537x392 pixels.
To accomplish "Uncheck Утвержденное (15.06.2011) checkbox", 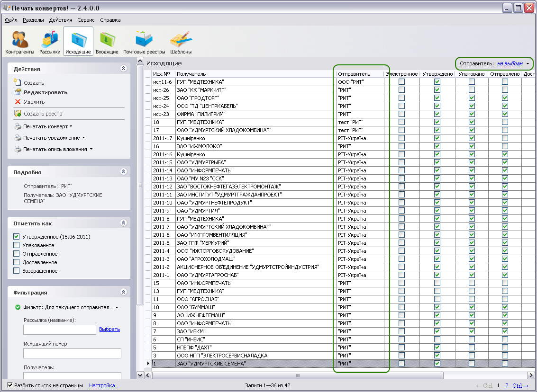I will point(17,237).
